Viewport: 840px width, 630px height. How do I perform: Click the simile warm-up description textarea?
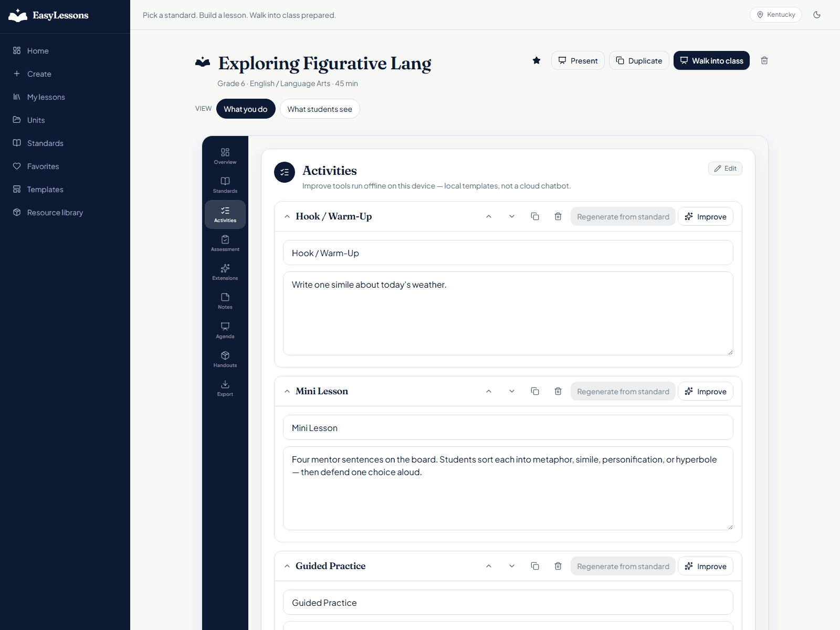coord(508,313)
